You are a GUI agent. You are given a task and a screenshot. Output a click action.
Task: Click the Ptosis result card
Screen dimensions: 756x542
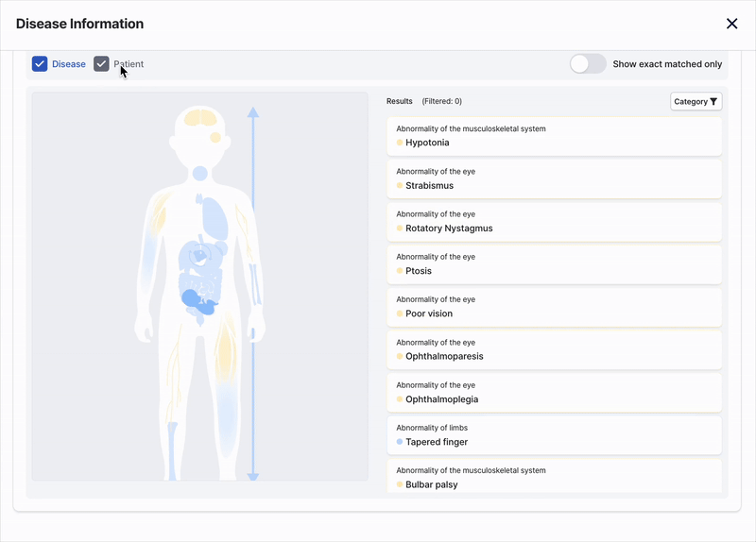click(554, 264)
